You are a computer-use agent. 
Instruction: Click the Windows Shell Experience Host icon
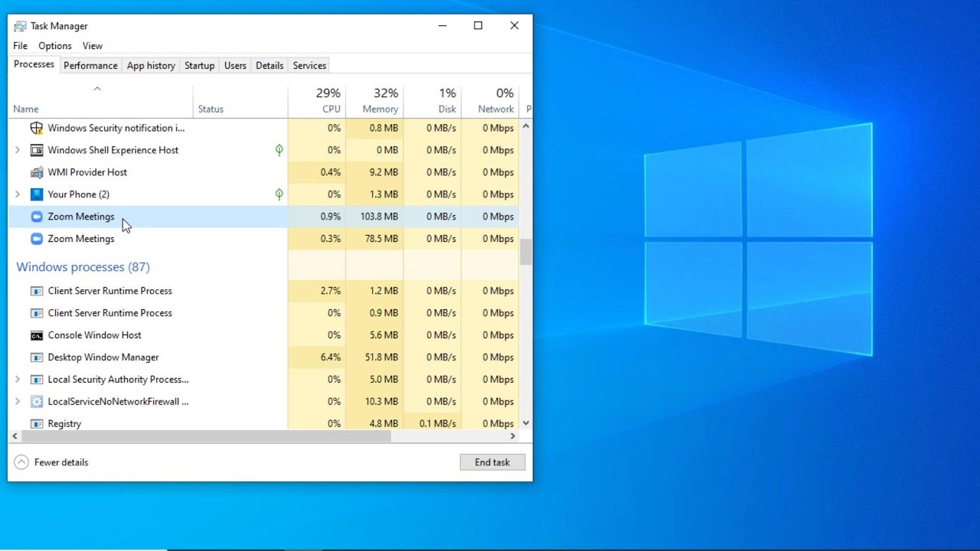[x=36, y=150]
